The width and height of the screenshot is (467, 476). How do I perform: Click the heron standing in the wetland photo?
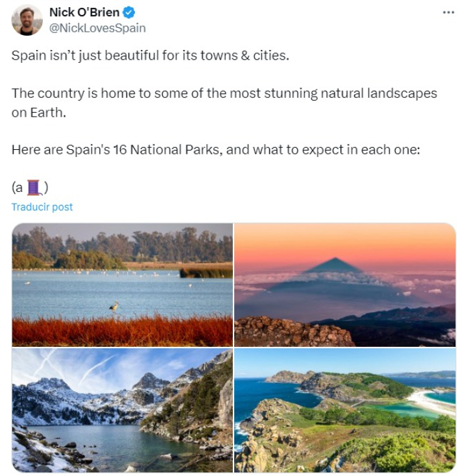[x=114, y=307]
